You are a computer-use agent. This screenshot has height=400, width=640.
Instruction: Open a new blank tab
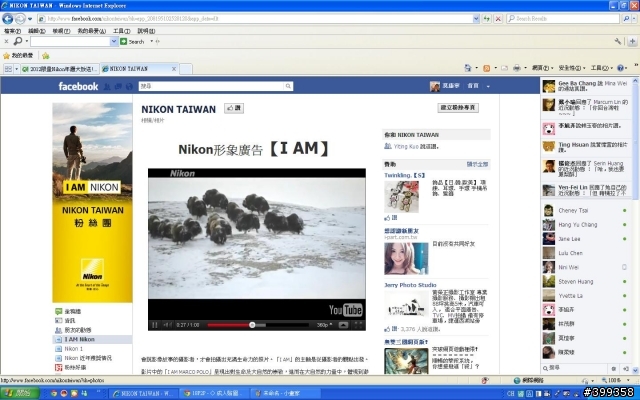click(x=186, y=69)
